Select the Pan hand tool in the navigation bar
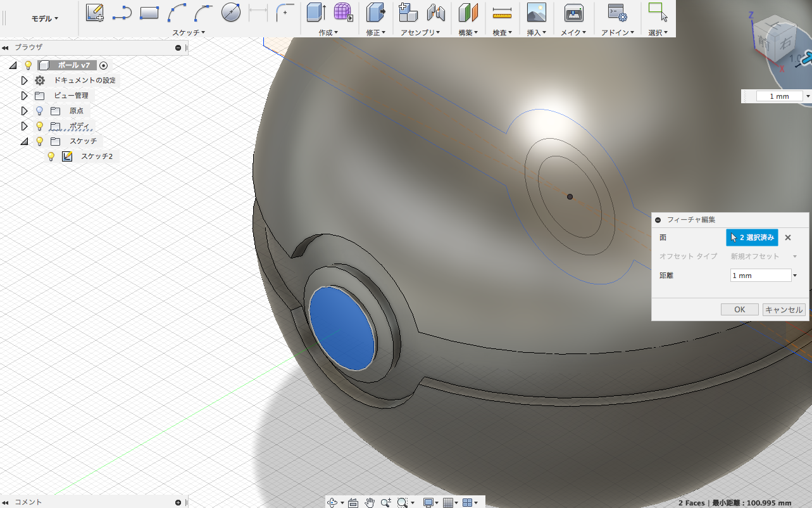The width and height of the screenshot is (812, 508). pyautogui.click(x=370, y=502)
